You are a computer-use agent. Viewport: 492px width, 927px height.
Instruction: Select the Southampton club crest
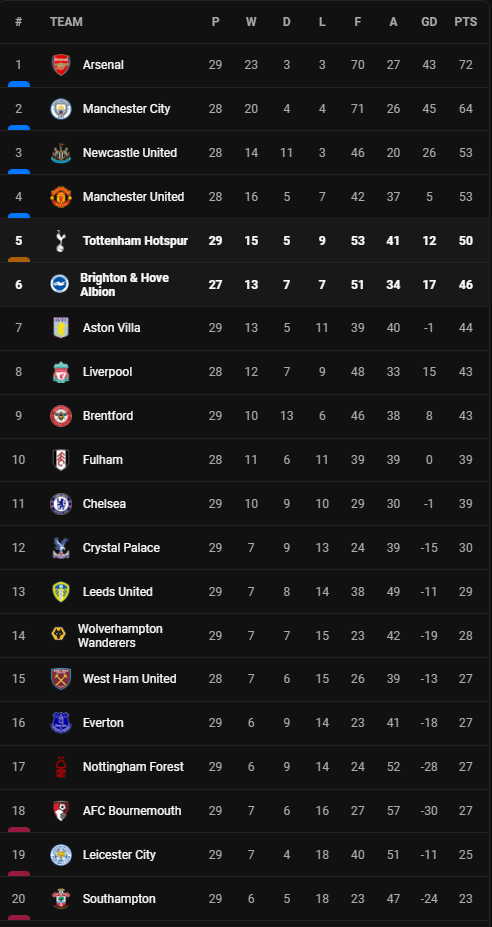tap(61, 899)
